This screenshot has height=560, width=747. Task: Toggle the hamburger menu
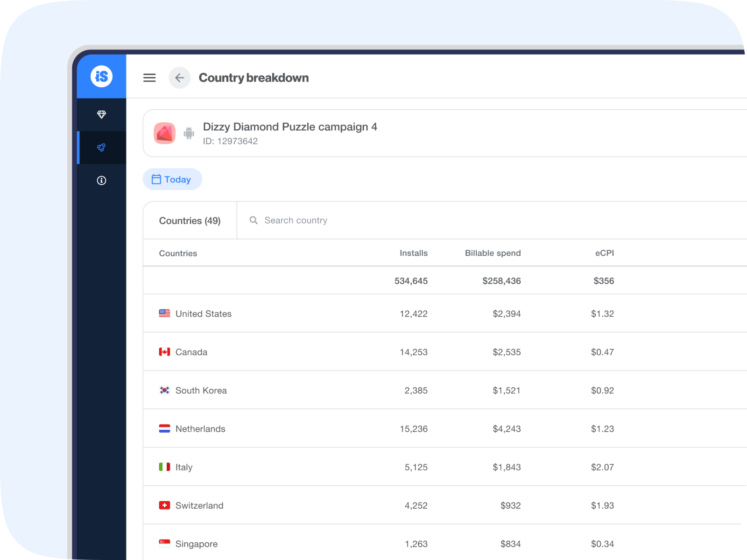pos(149,78)
